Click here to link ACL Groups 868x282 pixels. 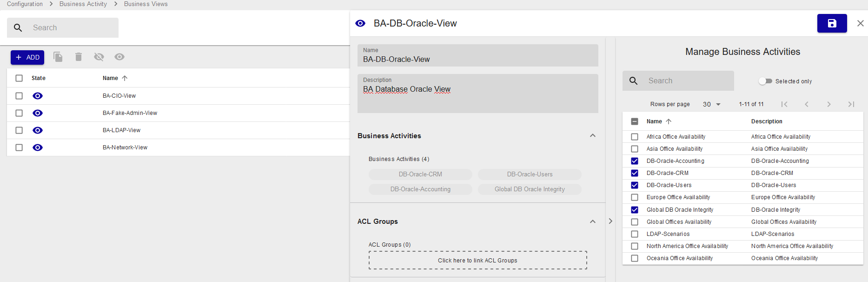click(477, 260)
